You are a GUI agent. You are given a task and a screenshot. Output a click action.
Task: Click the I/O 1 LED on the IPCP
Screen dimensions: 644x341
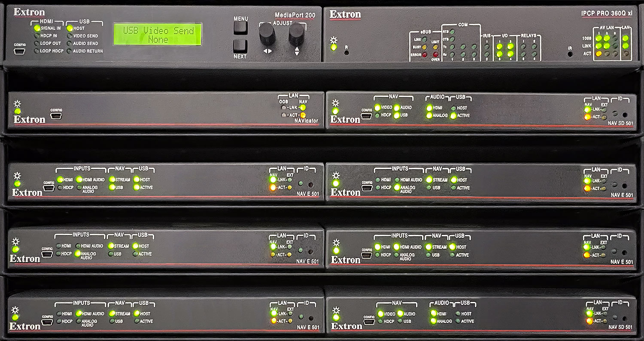click(500, 46)
